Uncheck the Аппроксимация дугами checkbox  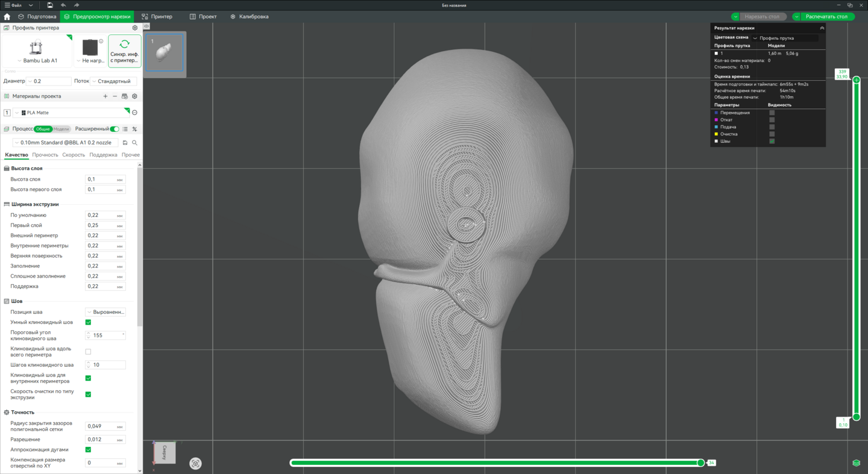88,449
